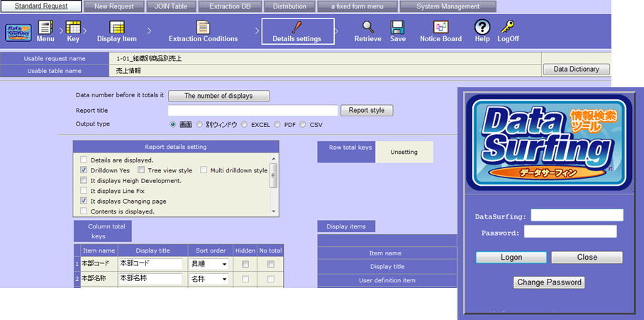Click the Report title input field
The image size is (644, 320).
pos(252,111)
